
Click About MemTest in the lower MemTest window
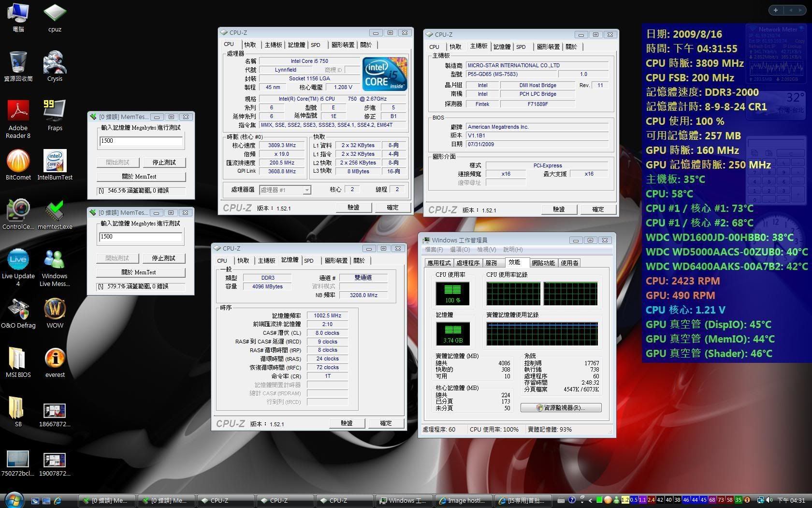(x=140, y=272)
